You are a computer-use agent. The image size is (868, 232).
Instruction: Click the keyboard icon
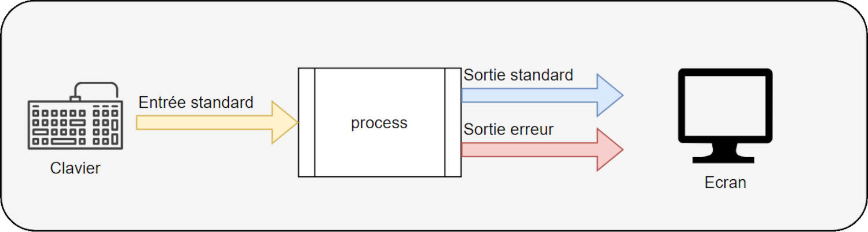(x=75, y=115)
